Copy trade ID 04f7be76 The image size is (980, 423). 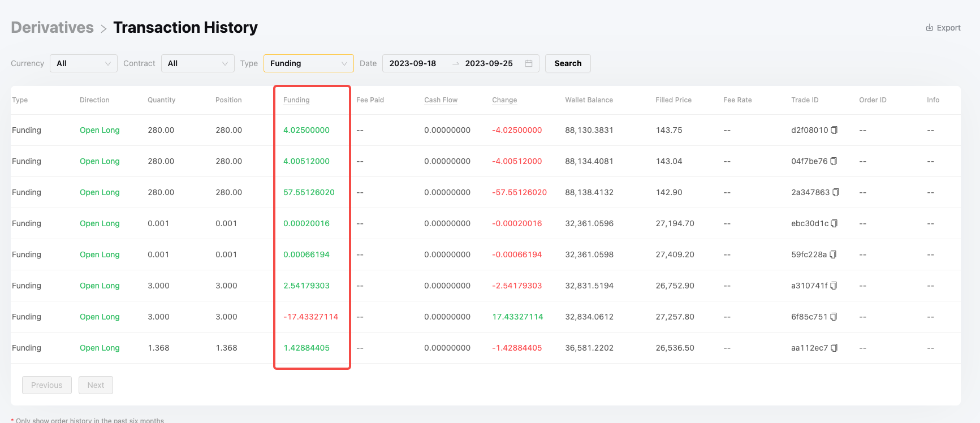833,161
